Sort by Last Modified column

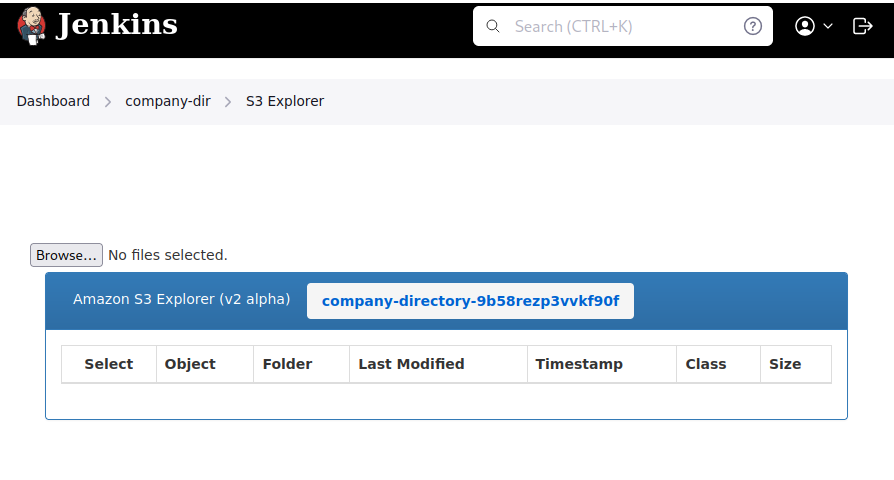[x=411, y=364]
